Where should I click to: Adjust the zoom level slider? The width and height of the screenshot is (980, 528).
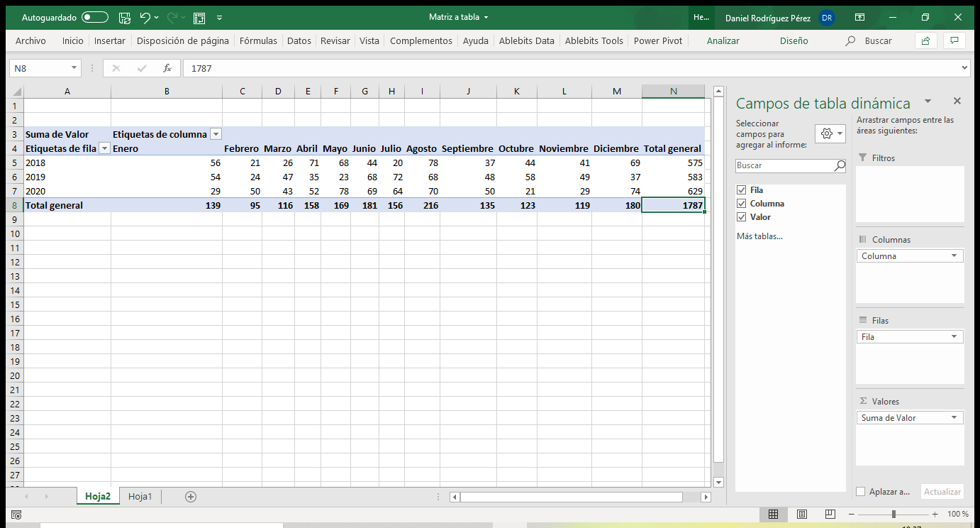click(x=893, y=514)
